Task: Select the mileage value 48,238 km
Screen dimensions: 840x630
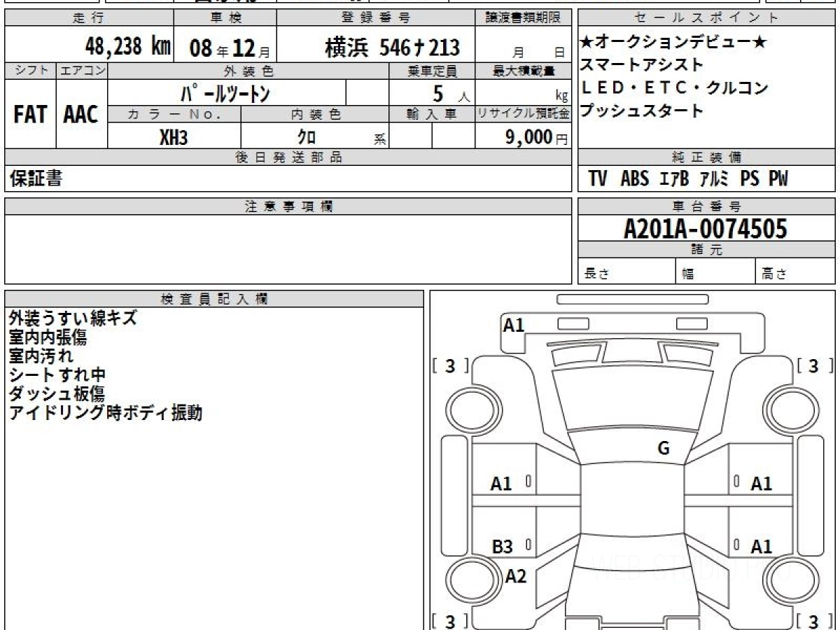Action: (x=127, y=47)
